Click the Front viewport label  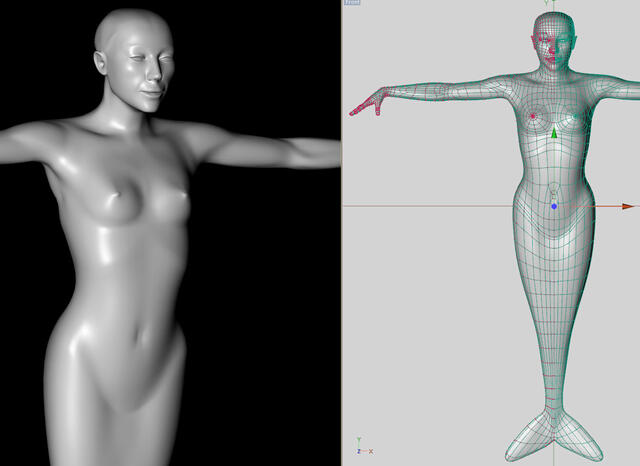click(x=352, y=2)
